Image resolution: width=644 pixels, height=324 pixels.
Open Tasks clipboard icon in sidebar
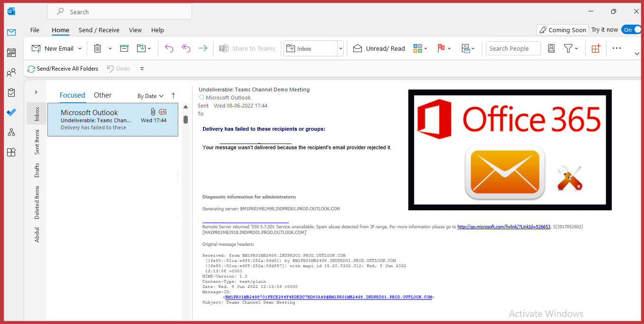[11, 93]
